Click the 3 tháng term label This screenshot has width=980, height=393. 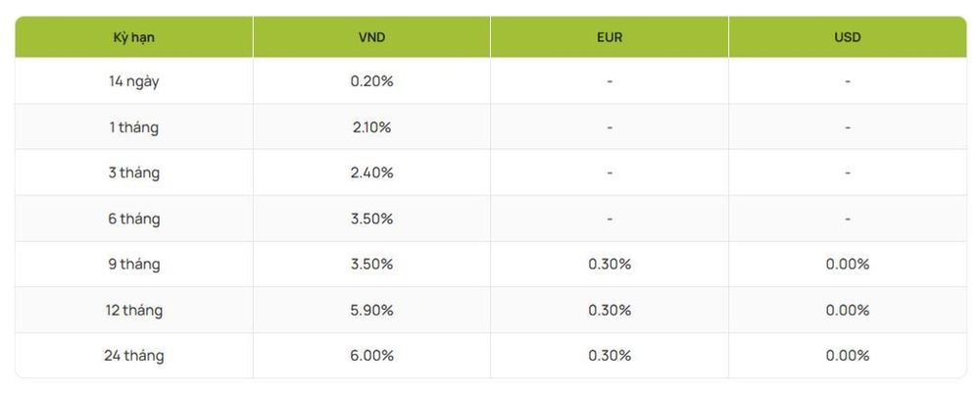click(133, 173)
